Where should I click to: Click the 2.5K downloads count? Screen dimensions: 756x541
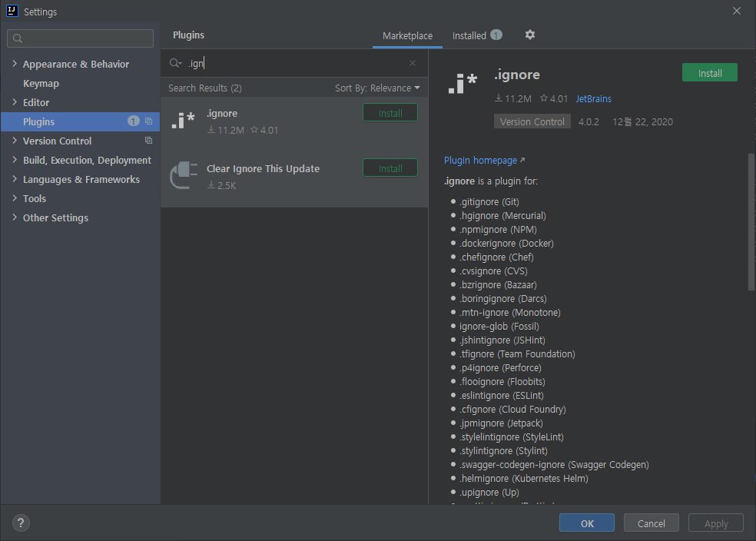click(222, 185)
